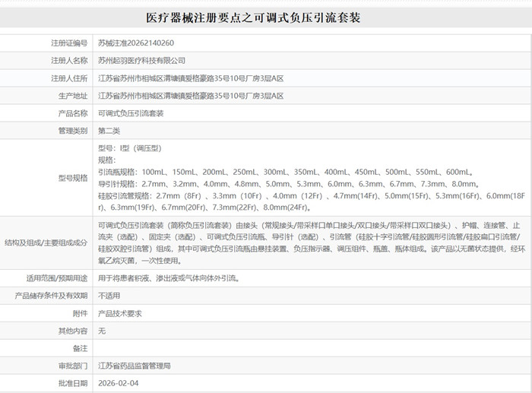The height and width of the screenshot is (393, 532).
Task: Select the 第二类 value
Action: click(x=109, y=131)
